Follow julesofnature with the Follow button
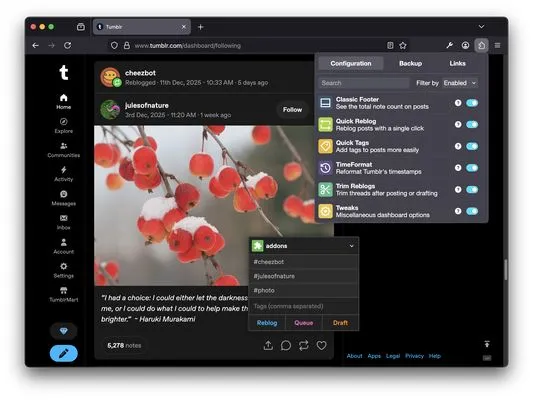Image resolution: width=533 pixels, height=400 pixels. (292, 109)
